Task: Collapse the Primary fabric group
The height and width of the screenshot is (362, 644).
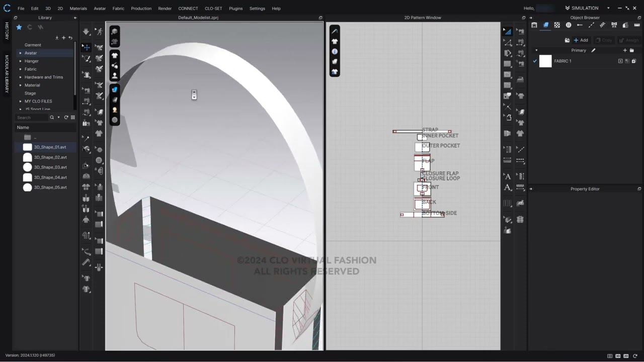Action: 536,50
